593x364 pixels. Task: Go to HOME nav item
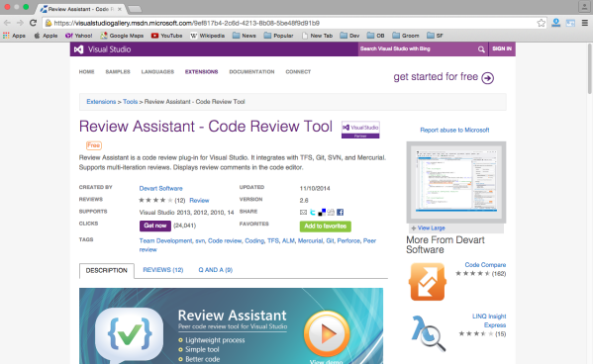click(86, 72)
